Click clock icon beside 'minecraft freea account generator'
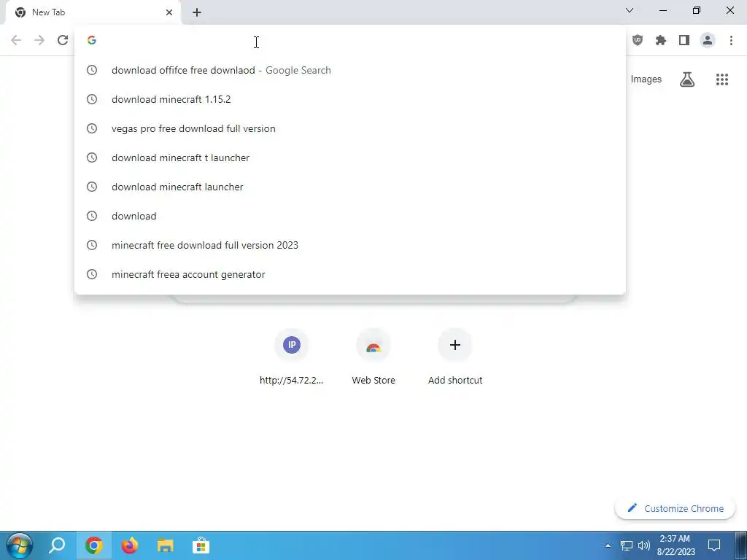The width and height of the screenshot is (747, 560). [x=92, y=274]
